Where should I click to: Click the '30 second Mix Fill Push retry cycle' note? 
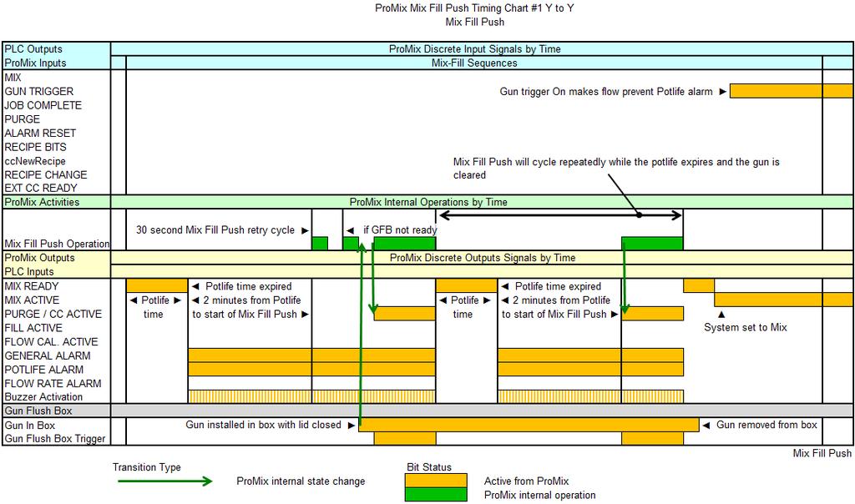pos(215,230)
